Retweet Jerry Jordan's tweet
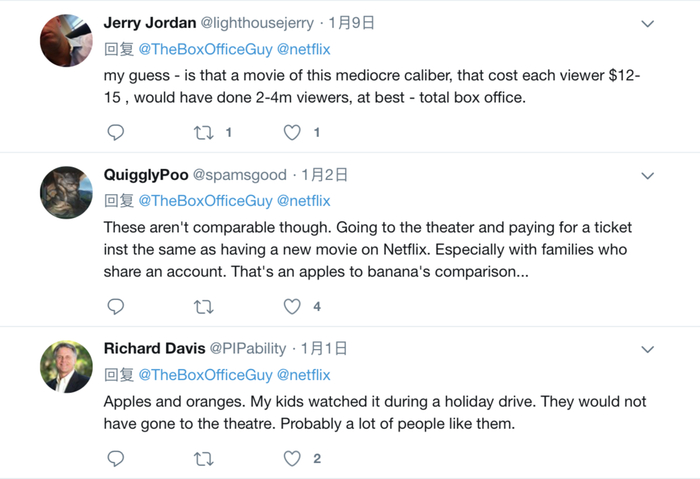 point(203,132)
